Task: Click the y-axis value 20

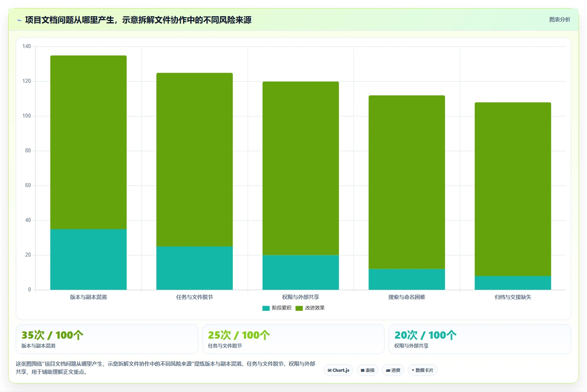Action: point(28,255)
